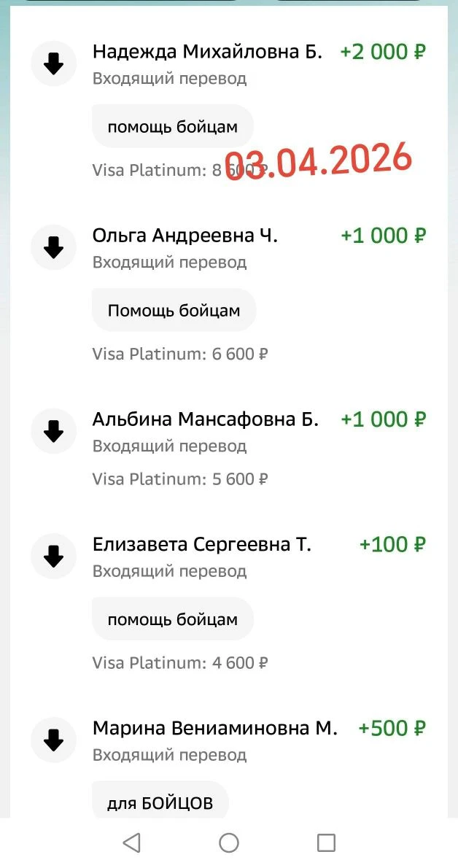This screenshot has height=868, width=458.
Task: Tap incoming arrow icon beside Ольга Андреевна Ч.
Action: [x=54, y=248]
